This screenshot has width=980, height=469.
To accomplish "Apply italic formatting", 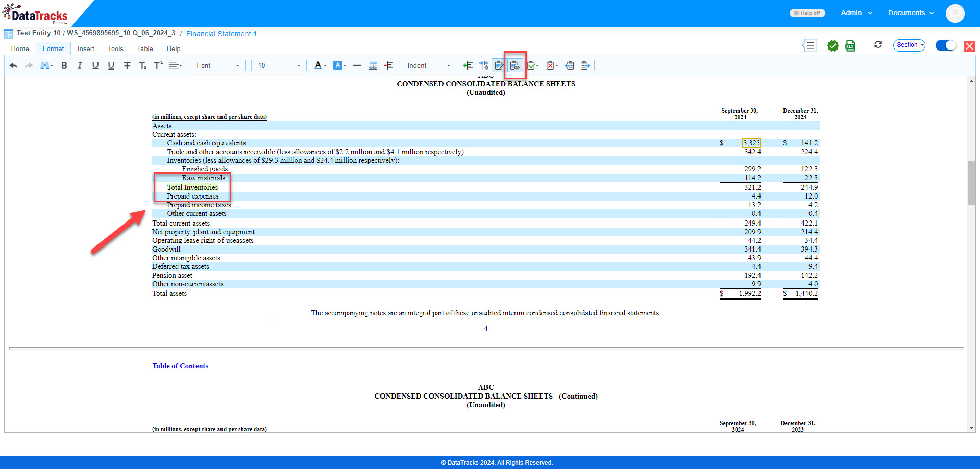I will click(80, 65).
